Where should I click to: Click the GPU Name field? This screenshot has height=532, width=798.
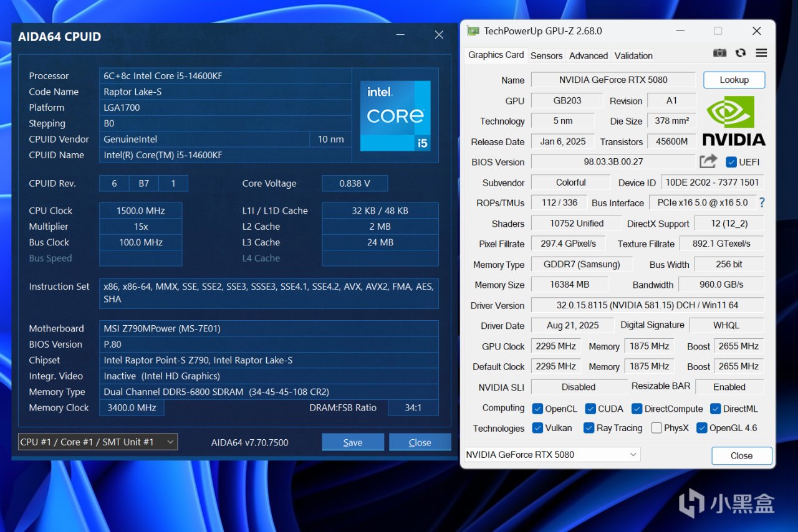click(x=613, y=80)
